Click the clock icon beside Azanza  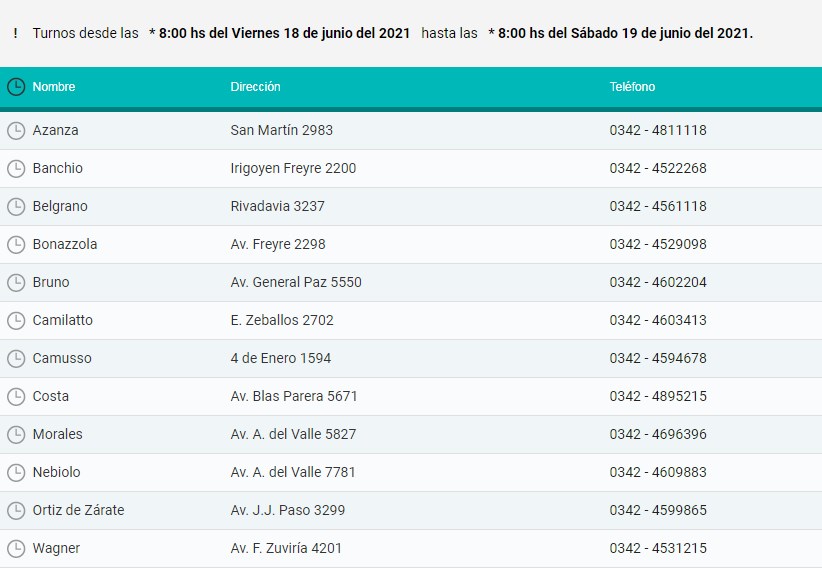15,130
